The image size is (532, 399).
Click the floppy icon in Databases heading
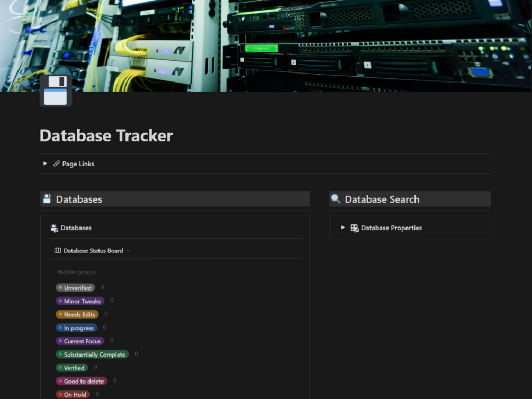(x=47, y=199)
